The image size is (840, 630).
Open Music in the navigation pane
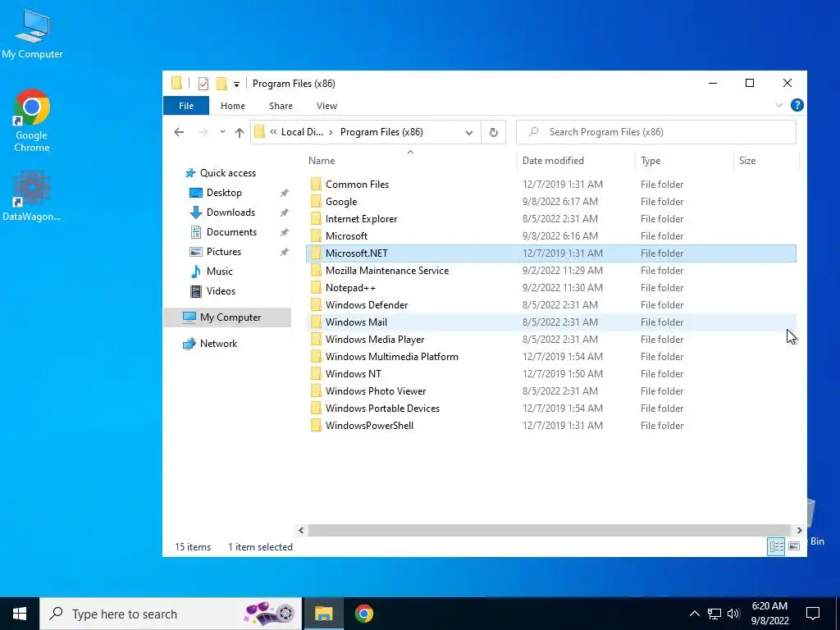click(x=220, y=271)
